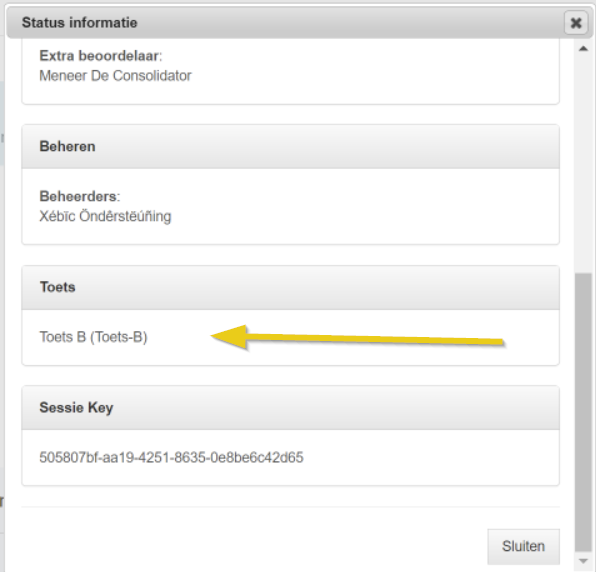Click the Extra beoordelaar label

tap(100, 56)
